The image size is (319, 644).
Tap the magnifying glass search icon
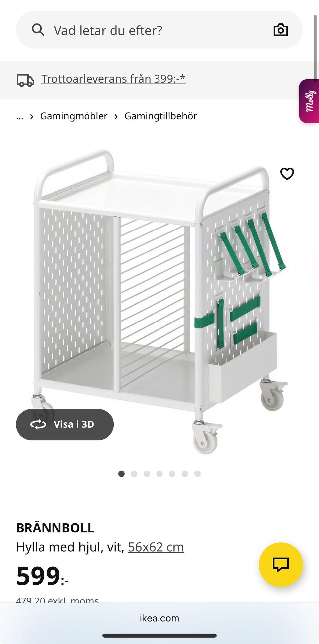click(x=38, y=30)
